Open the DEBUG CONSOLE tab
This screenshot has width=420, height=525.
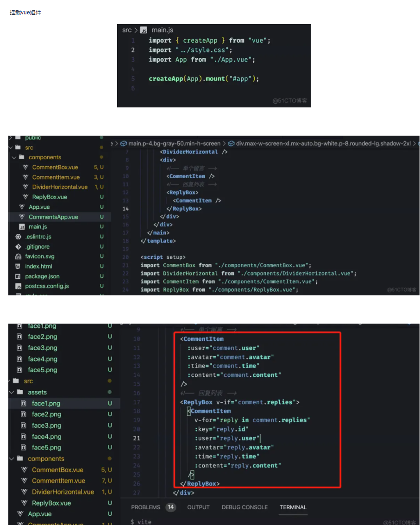[244, 507]
